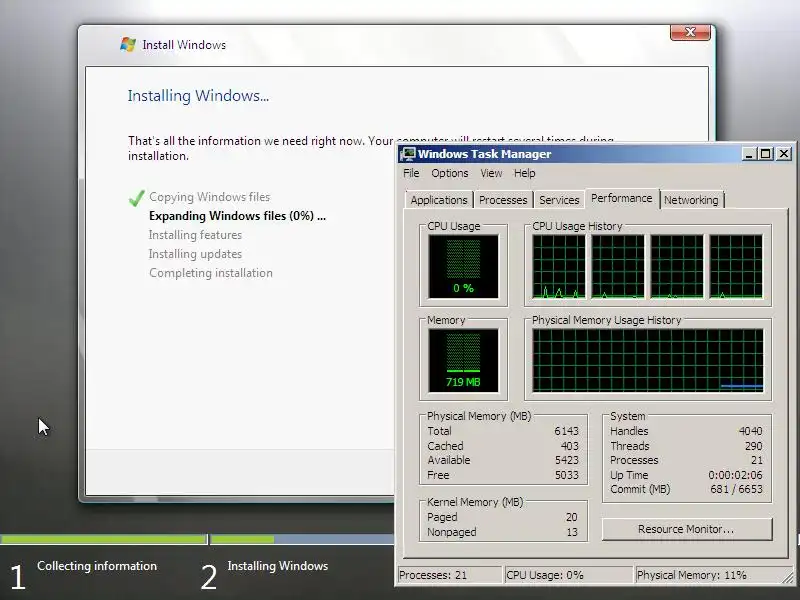800x600 pixels.
Task: Click the CPU Usage meter showing 0 %
Action: [x=463, y=266]
